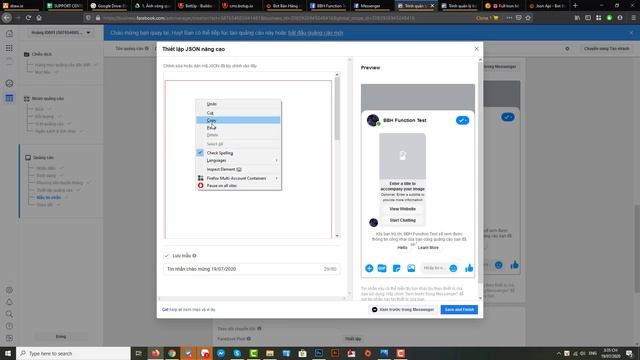Click the Đóng button in sidebar
The width and height of the screenshot is (640, 360).
tap(60, 337)
